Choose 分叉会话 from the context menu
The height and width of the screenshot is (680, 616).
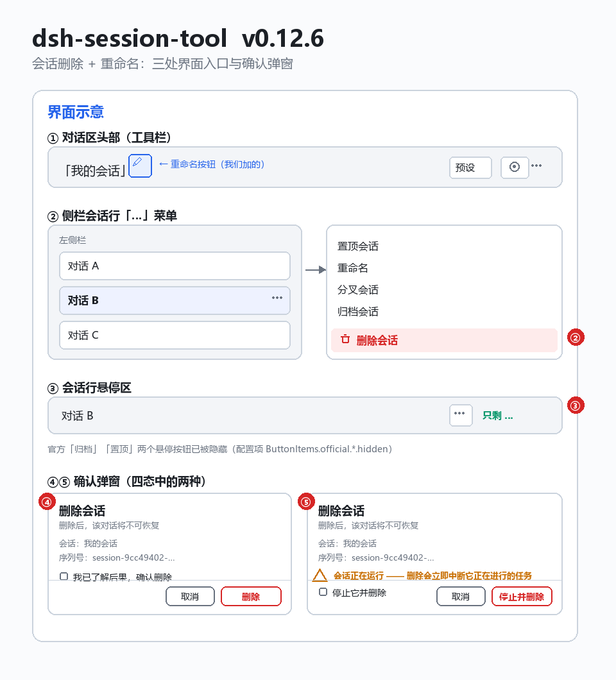point(358,290)
